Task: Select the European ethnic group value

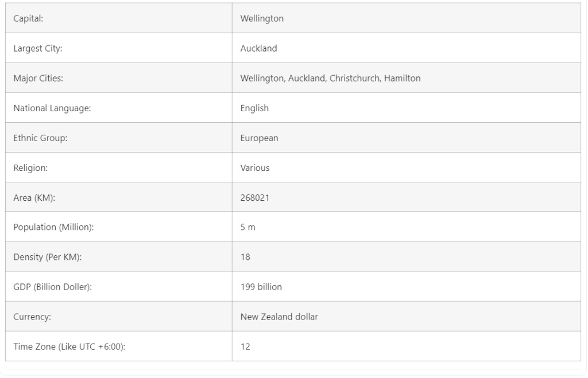Action: [259, 138]
